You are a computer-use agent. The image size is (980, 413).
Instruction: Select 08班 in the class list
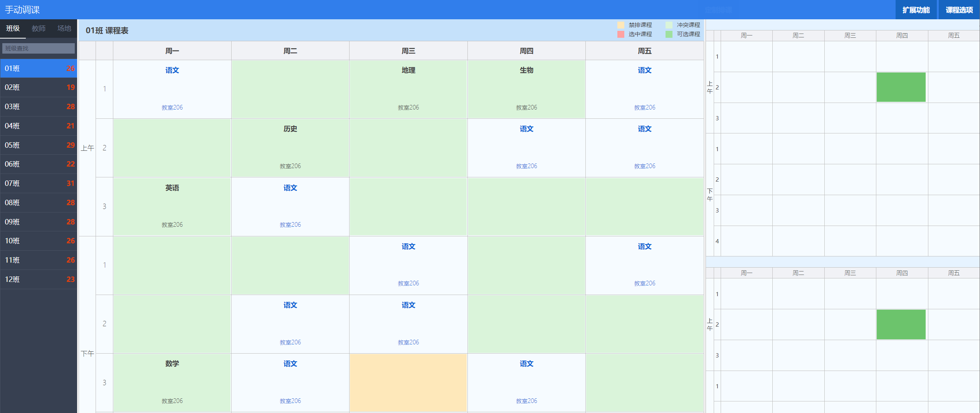click(x=39, y=203)
